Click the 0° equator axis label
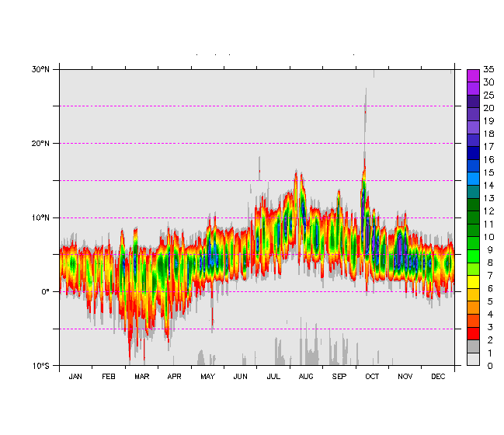This screenshot has width=504, height=435. point(45,292)
